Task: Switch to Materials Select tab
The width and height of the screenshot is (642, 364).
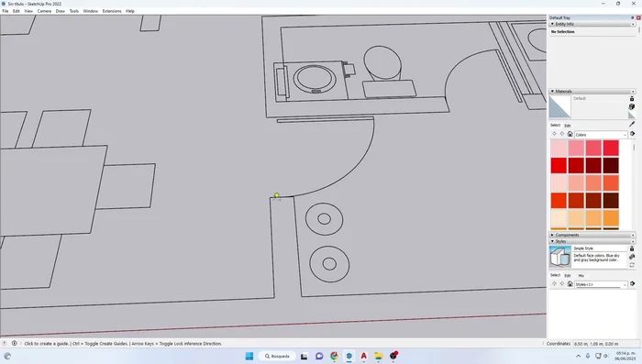Action: [555, 126]
